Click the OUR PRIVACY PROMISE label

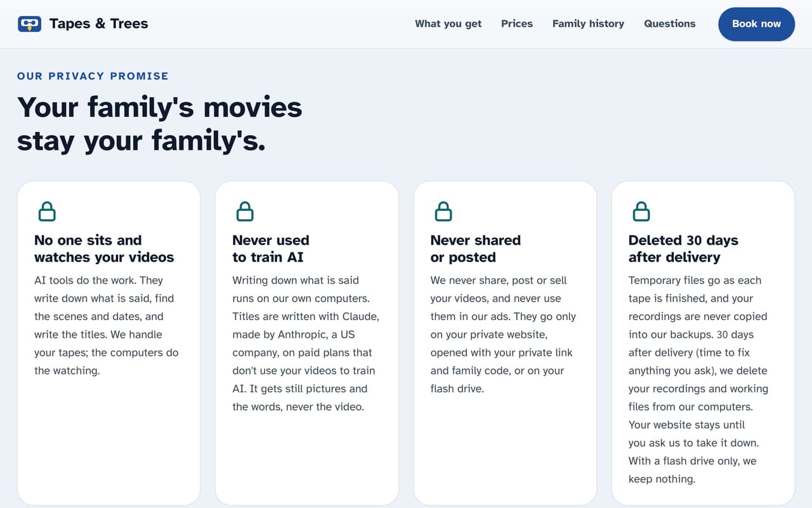(x=93, y=76)
